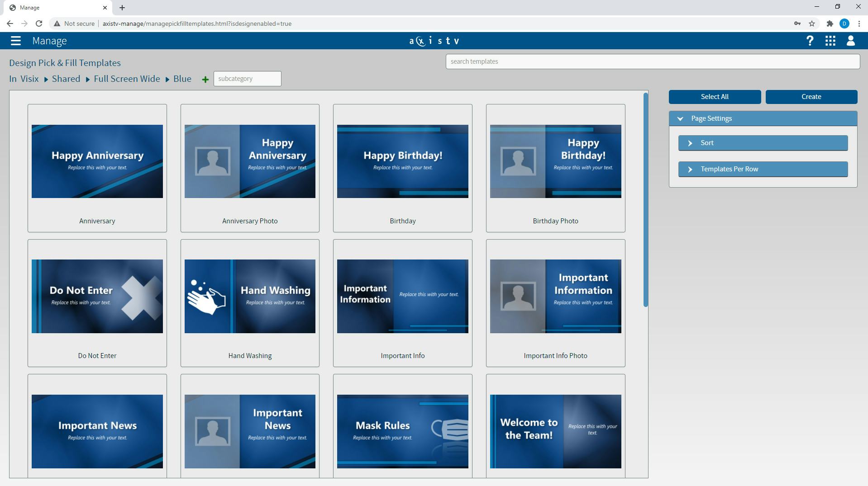Screen dimensions: 868x486
Task: Click the page reload icon
Action: point(38,24)
